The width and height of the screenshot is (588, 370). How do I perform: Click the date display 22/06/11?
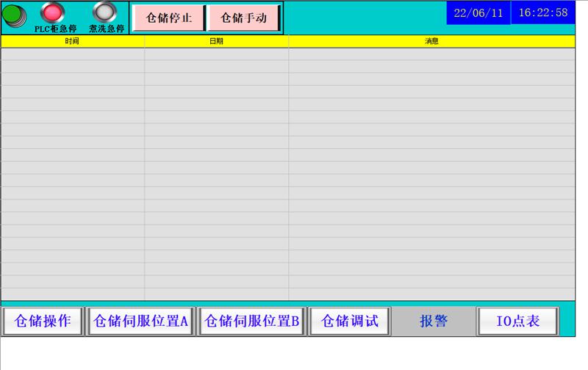pos(478,12)
